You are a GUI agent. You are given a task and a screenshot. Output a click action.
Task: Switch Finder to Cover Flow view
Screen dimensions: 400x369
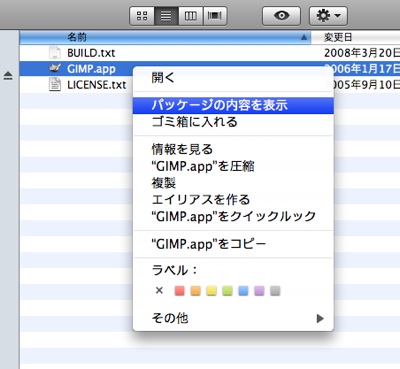click(215, 16)
